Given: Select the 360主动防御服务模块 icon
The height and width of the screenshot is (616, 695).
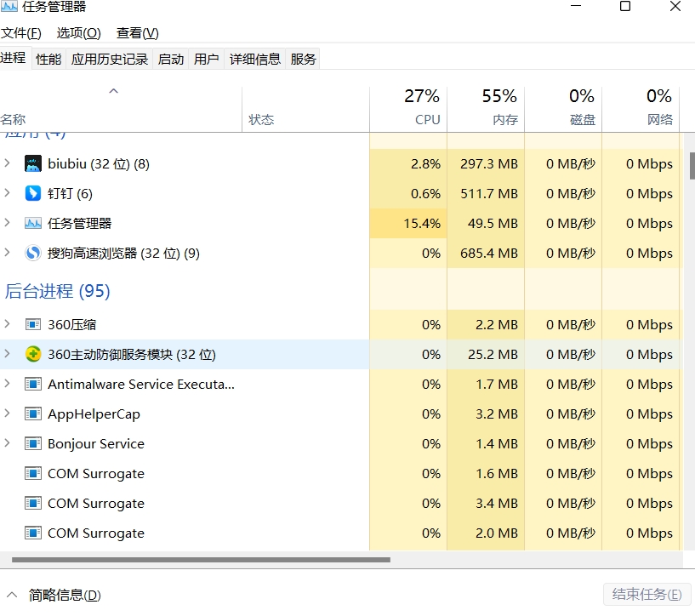Looking at the screenshot, I should pos(33,354).
